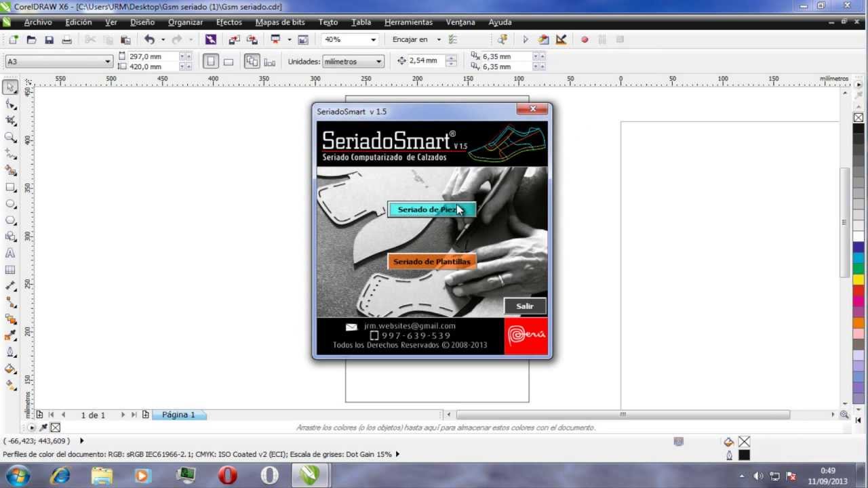Select the Polygon tool
Screen dimensions: 868x488
pos(10,220)
